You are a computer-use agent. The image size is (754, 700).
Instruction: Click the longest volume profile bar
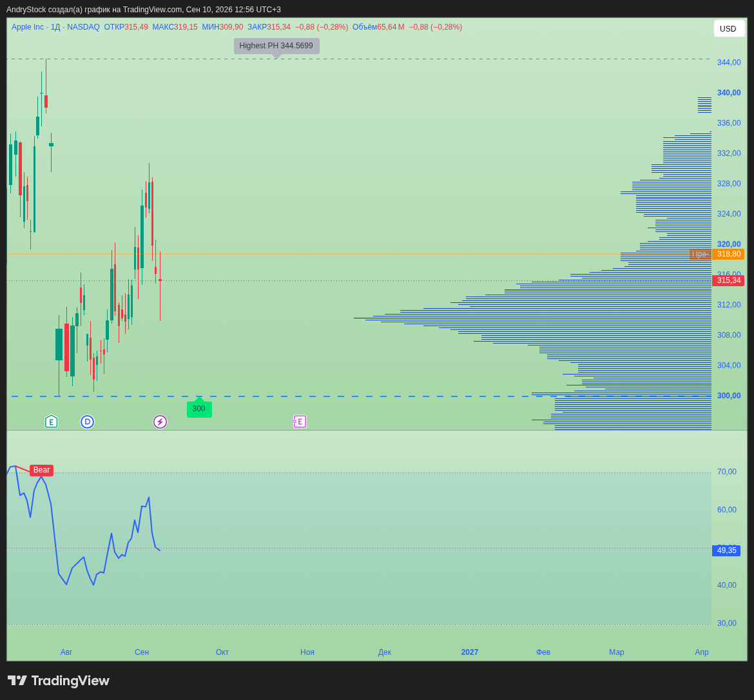532,318
